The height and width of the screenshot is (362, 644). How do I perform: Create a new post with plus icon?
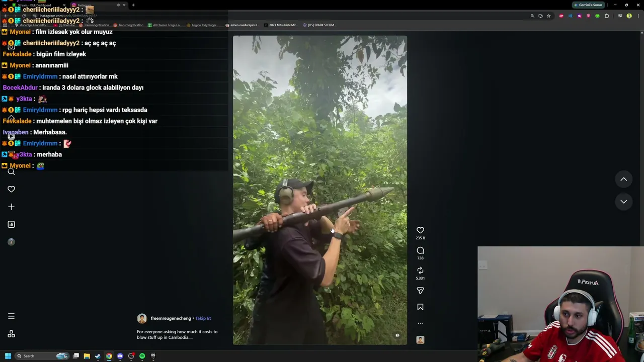pyautogui.click(x=11, y=207)
